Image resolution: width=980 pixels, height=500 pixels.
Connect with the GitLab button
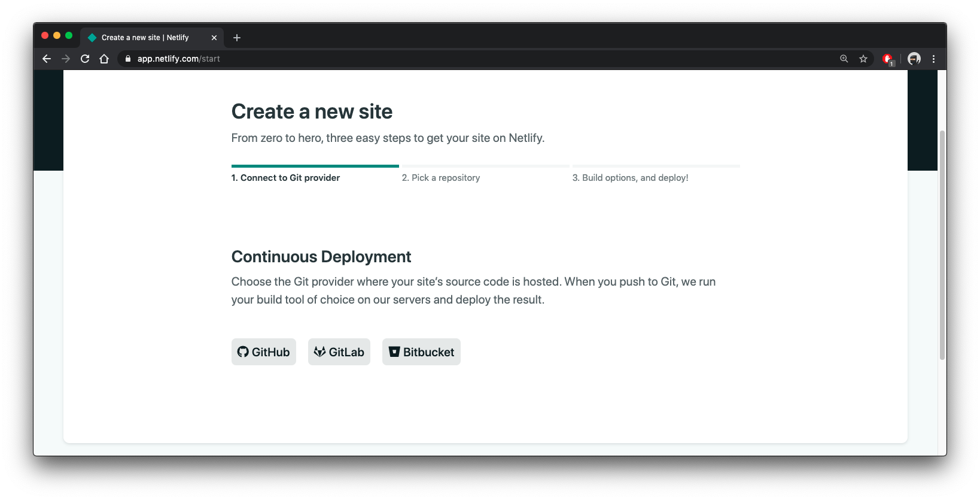point(339,352)
